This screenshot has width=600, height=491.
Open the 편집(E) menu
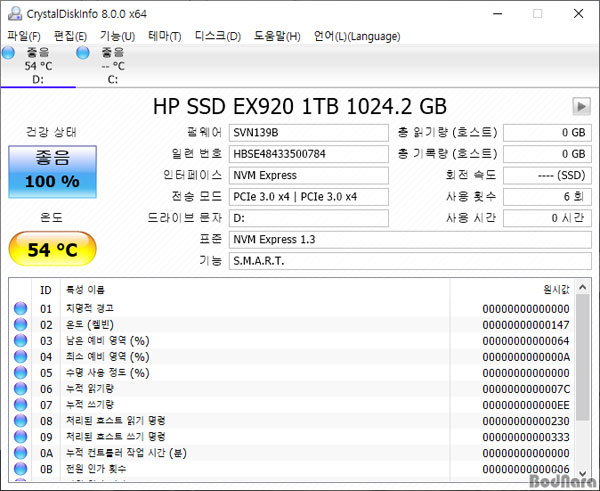click(70, 36)
